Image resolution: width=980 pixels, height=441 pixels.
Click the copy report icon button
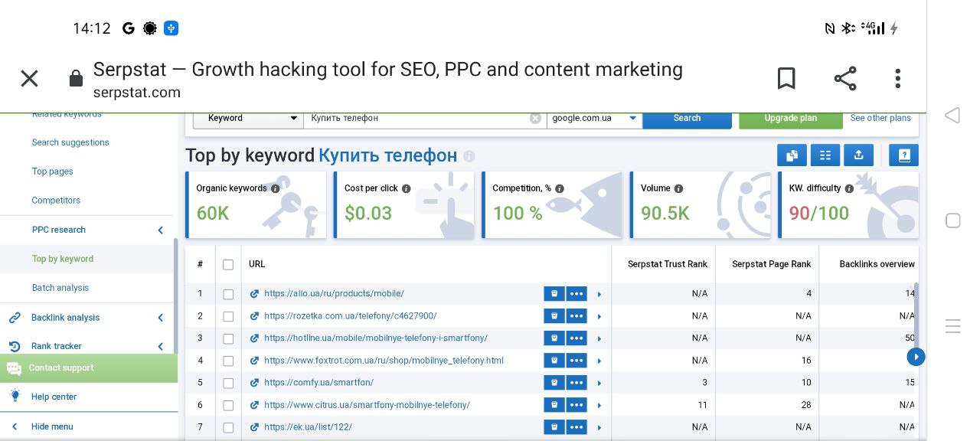pos(792,155)
